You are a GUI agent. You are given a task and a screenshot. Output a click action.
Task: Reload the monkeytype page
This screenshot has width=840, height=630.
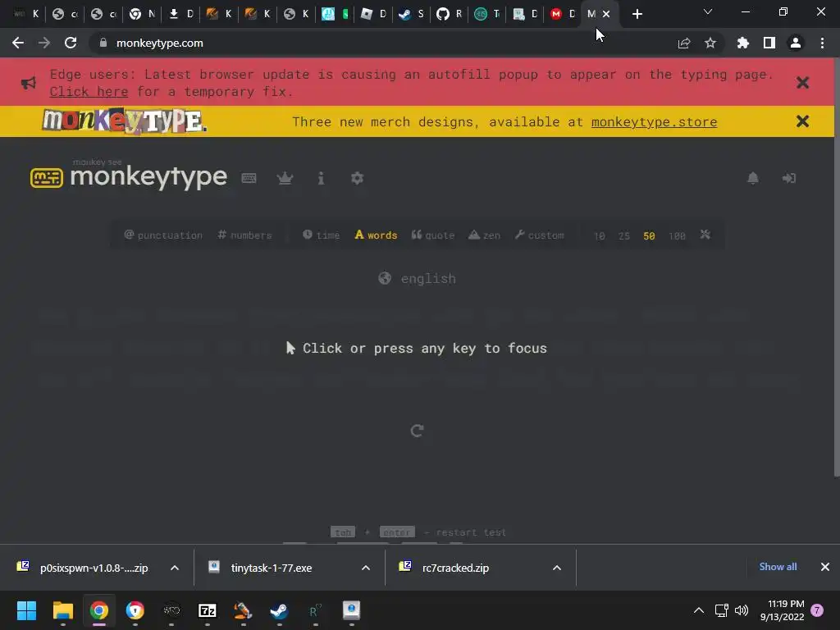71,43
